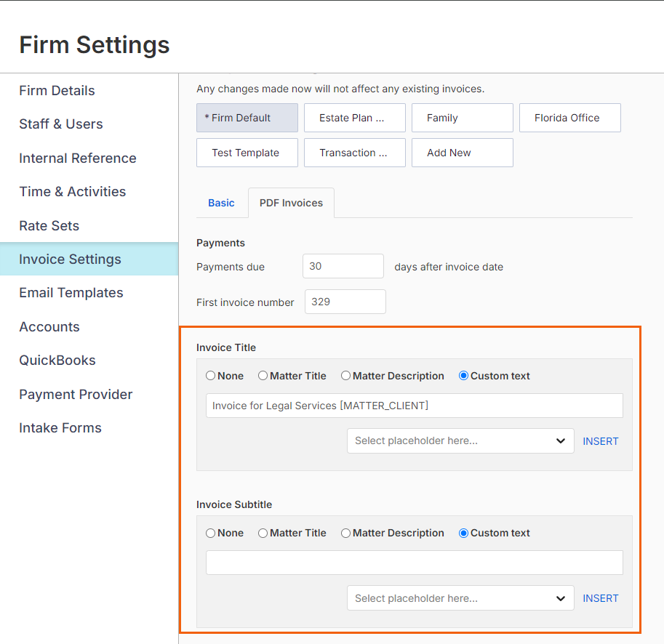This screenshot has width=664, height=644.
Task: Click the Payments due days field
Action: pos(343,266)
